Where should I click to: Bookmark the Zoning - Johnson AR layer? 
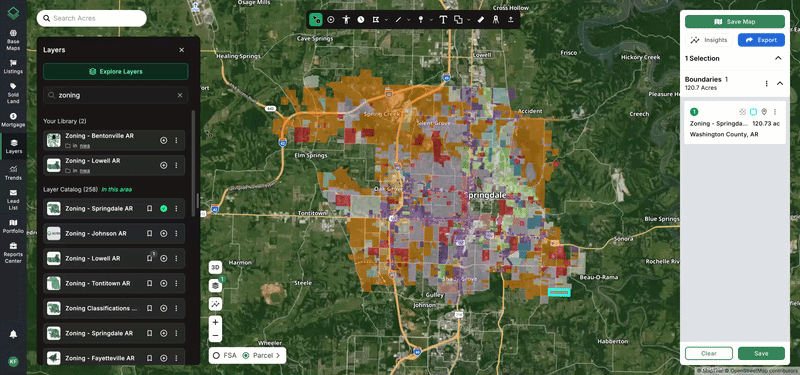pyautogui.click(x=149, y=233)
